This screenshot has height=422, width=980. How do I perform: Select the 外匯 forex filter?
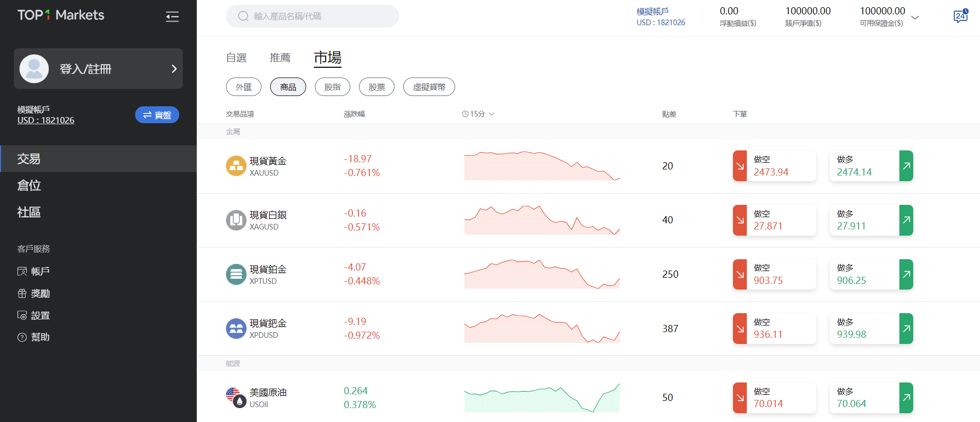pyautogui.click(x=243, y=87)
